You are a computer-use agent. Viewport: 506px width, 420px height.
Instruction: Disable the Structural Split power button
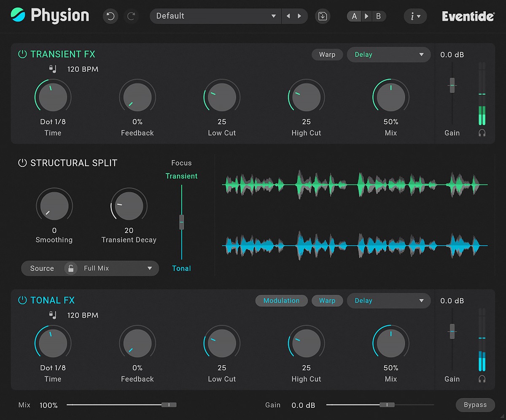point(22,163)
